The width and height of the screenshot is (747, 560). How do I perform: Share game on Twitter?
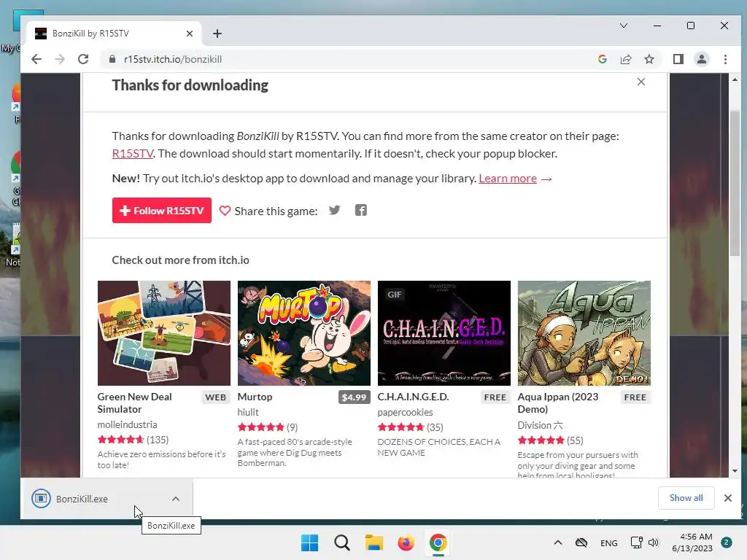point(334,210)
